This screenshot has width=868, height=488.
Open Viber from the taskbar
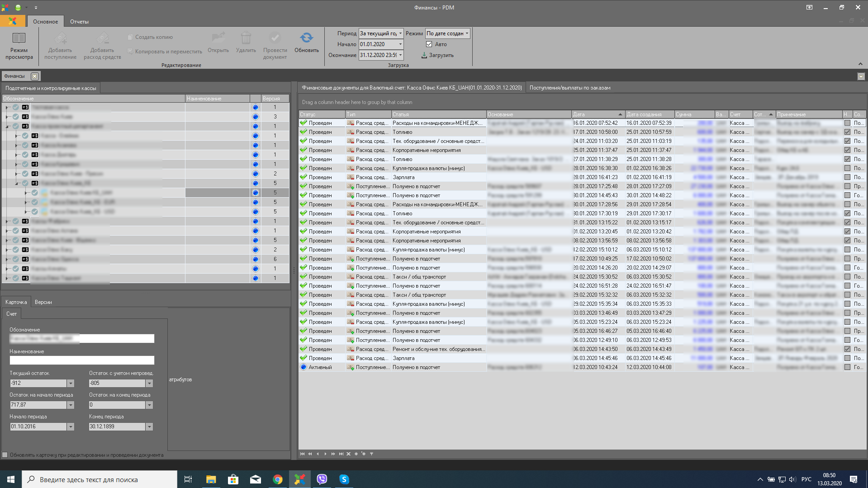coord(322,479)
